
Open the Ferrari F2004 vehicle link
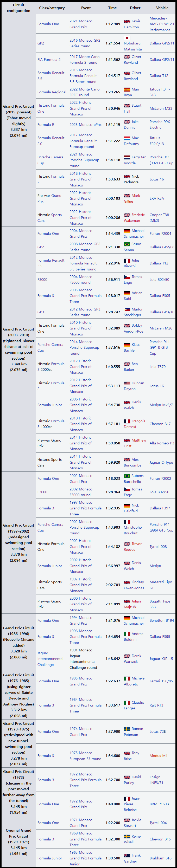pyautogui.click(x=161, y=234)
